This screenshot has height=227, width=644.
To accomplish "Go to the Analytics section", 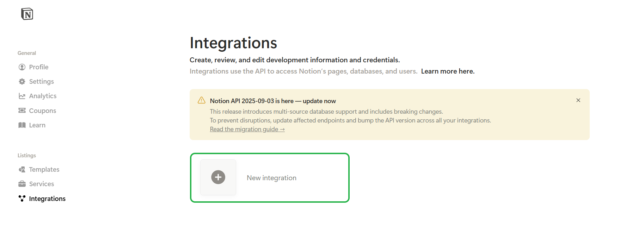I will [x=43, y=96].
